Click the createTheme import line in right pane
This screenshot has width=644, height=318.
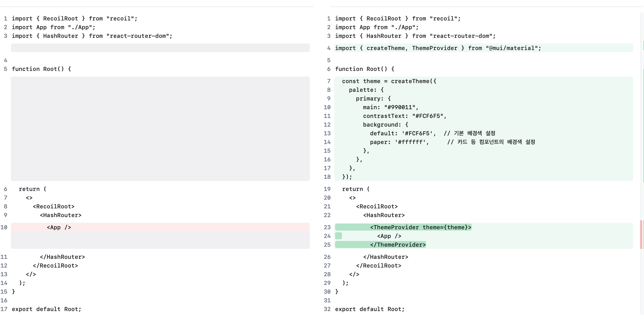[438, 48]
